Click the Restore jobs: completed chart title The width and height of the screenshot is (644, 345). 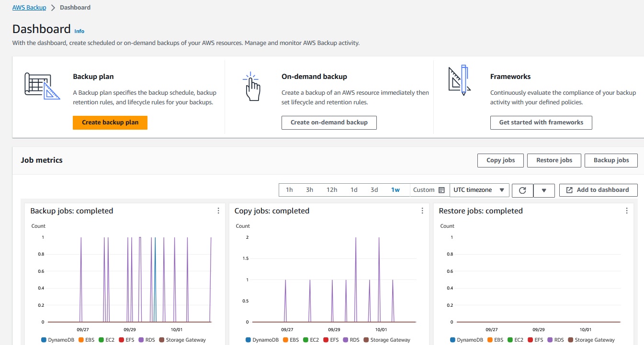(x=481, y=211)
